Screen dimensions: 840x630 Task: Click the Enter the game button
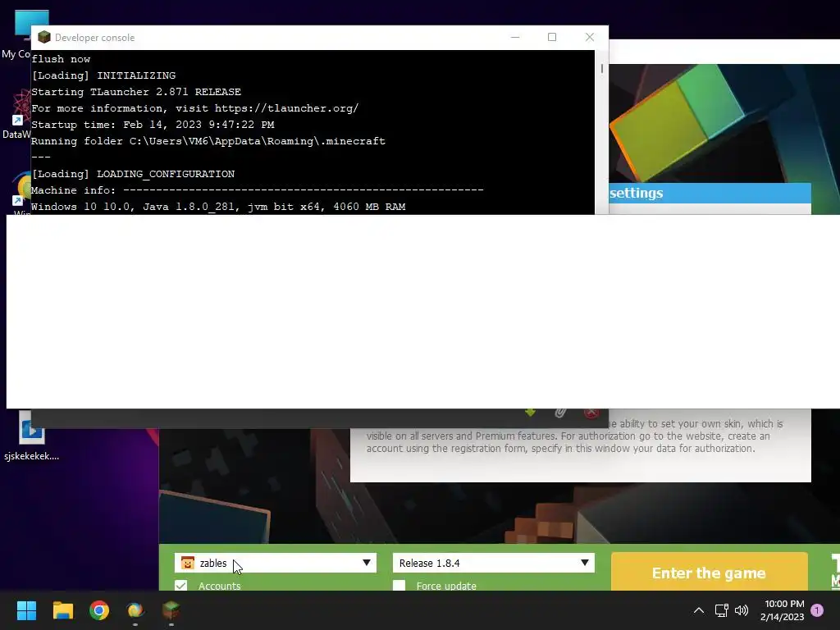[709, 572]
